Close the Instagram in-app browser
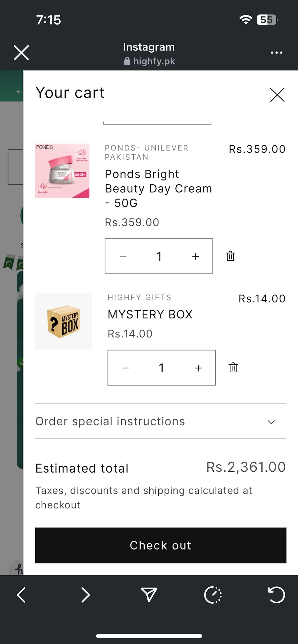The height and width of the screenshot is (644, 298). 21,53
